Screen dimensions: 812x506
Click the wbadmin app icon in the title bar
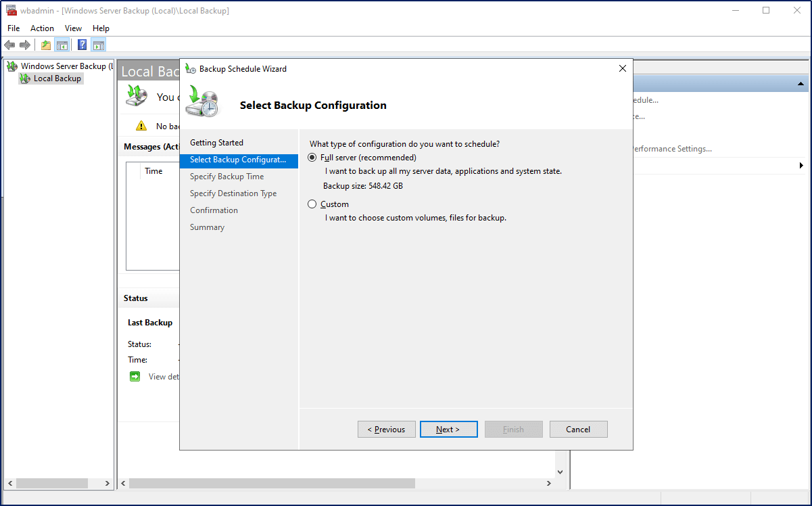click(x=11, y=10)
